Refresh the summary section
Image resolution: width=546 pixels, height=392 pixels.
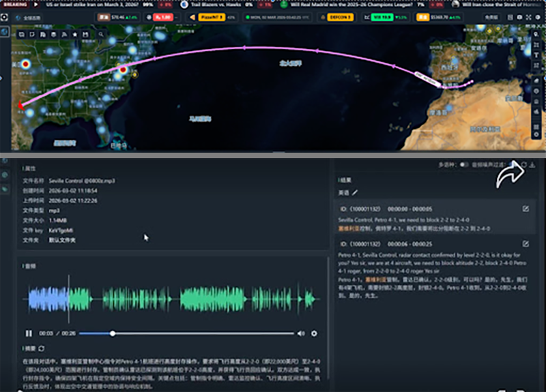[x=42, y=349]
